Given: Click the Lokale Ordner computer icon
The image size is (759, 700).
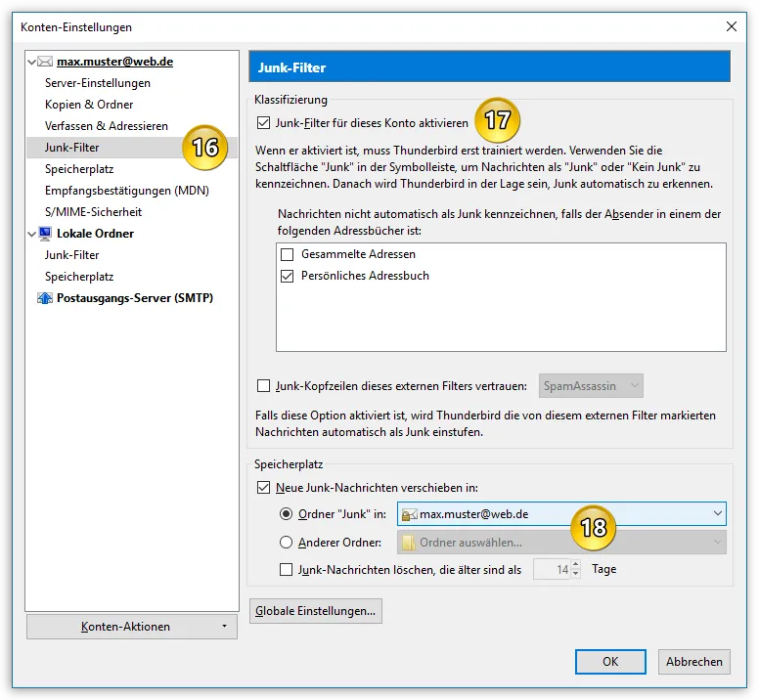Looking at the screenshot, I should (x=45, y=234).
